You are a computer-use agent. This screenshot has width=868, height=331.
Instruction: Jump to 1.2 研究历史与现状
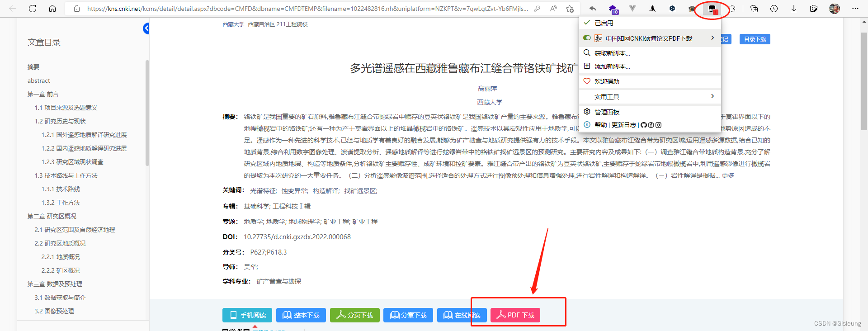[60, 121]
